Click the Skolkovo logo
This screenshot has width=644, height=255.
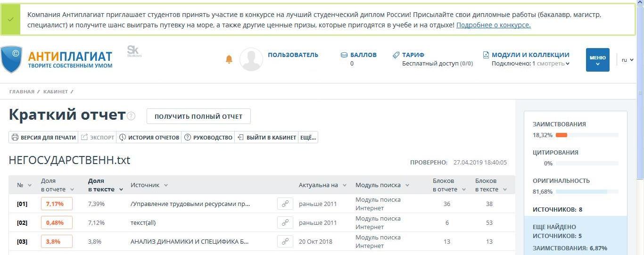tap(134, 51)
